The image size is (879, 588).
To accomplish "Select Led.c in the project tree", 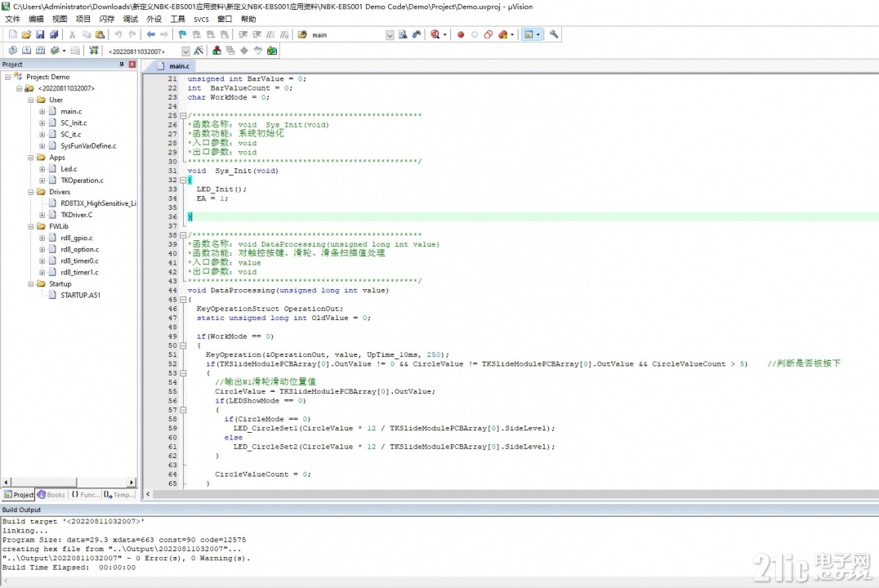I will point(69,169).
